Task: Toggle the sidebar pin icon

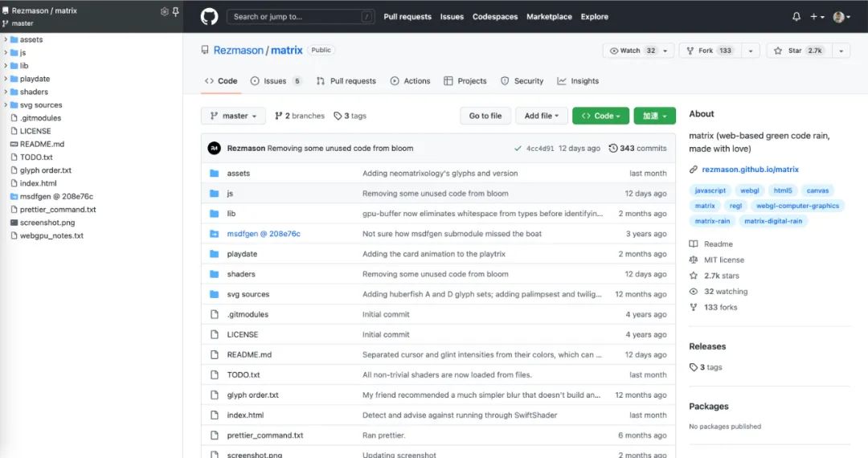Action: click(x=175, y=11)
